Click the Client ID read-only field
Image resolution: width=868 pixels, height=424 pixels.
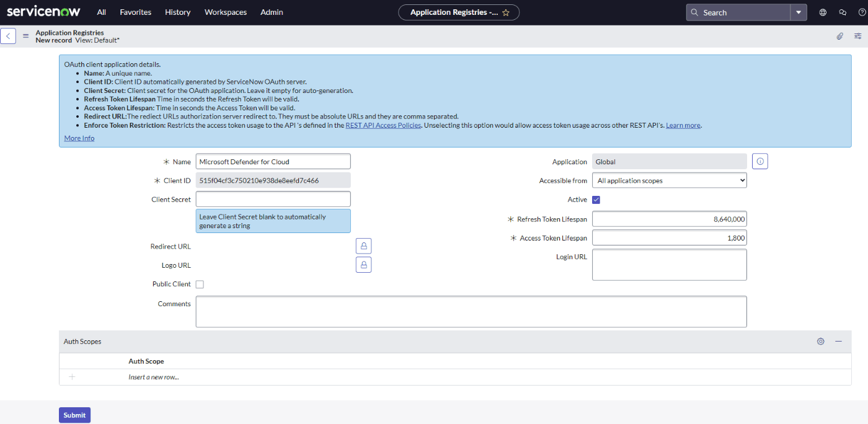click(x=273, y=180)
